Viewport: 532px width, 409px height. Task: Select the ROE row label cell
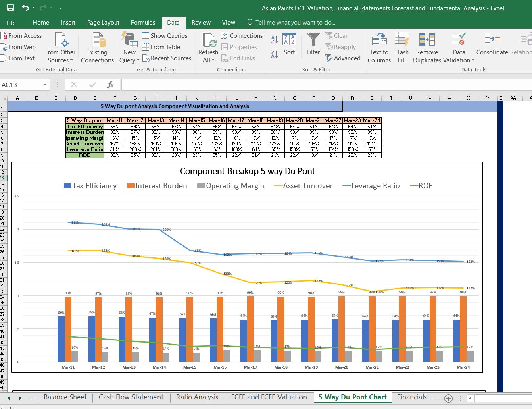(x=85, y=155)
